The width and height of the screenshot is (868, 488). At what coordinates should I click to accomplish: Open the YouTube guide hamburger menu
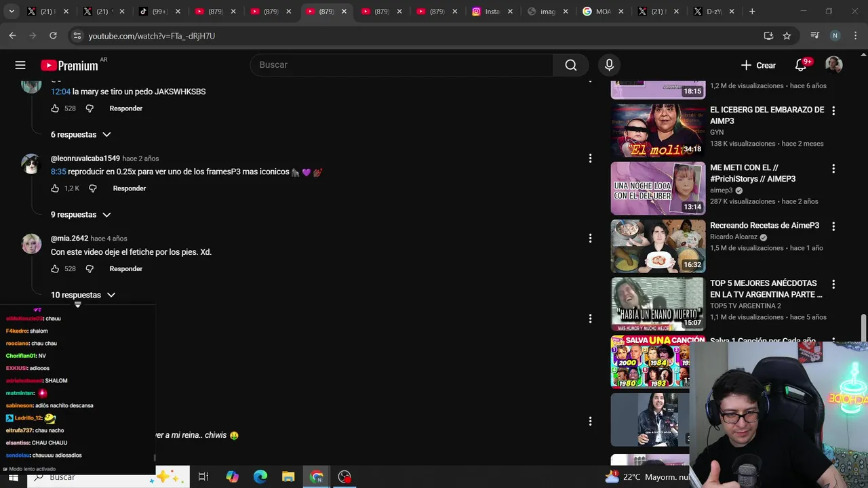tap(20, 65)
